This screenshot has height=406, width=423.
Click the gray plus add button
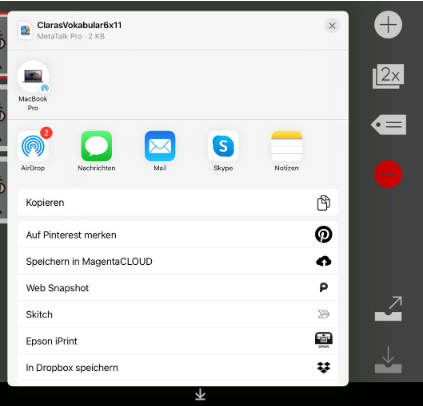pos(388,25)
